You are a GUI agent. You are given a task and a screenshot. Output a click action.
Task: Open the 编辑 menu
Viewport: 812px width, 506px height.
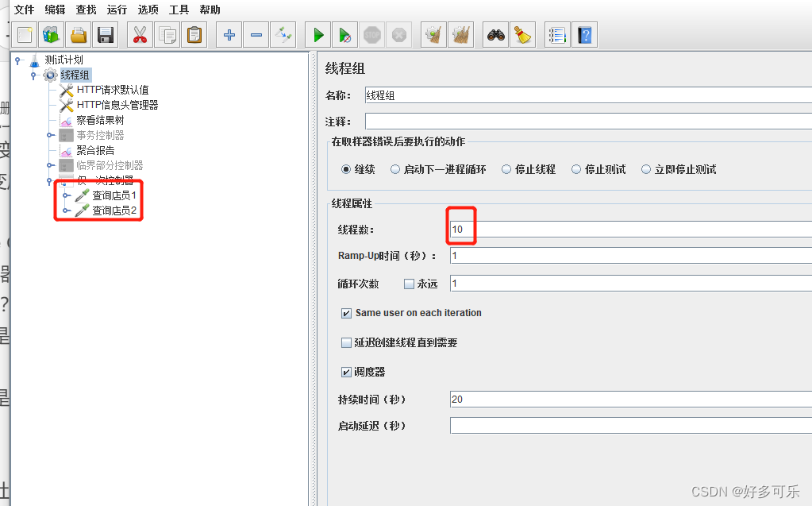click(x=55, y=10)
